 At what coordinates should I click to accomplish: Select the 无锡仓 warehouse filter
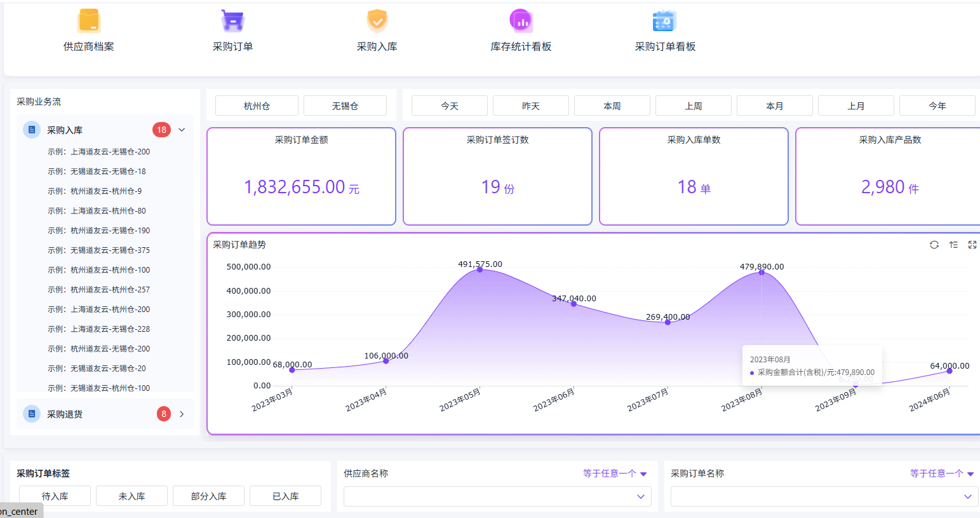point(345,106)
